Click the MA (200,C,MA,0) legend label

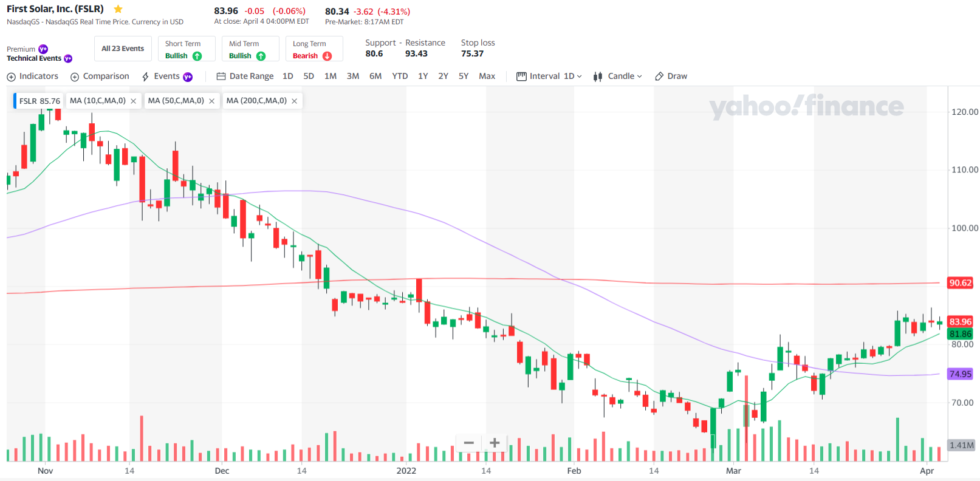(256, 101)
